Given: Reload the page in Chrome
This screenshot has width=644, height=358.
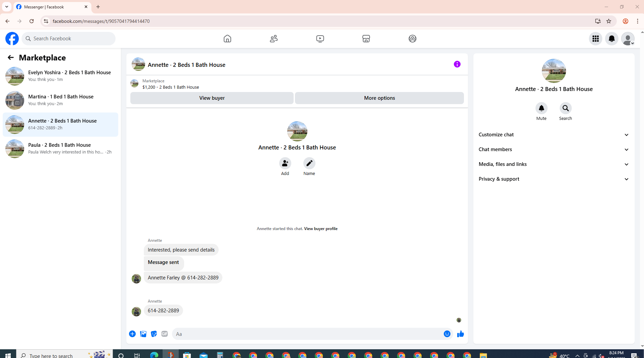Looking at the screenshot, I should [x=32, y=21].
